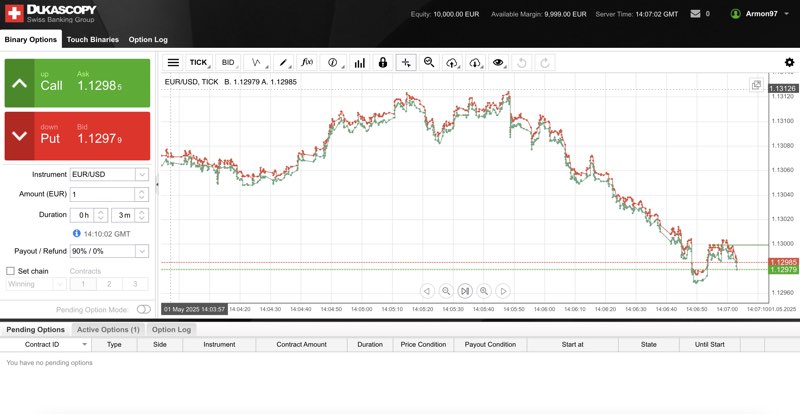Sort by the Until Start column

click(710, 345)
